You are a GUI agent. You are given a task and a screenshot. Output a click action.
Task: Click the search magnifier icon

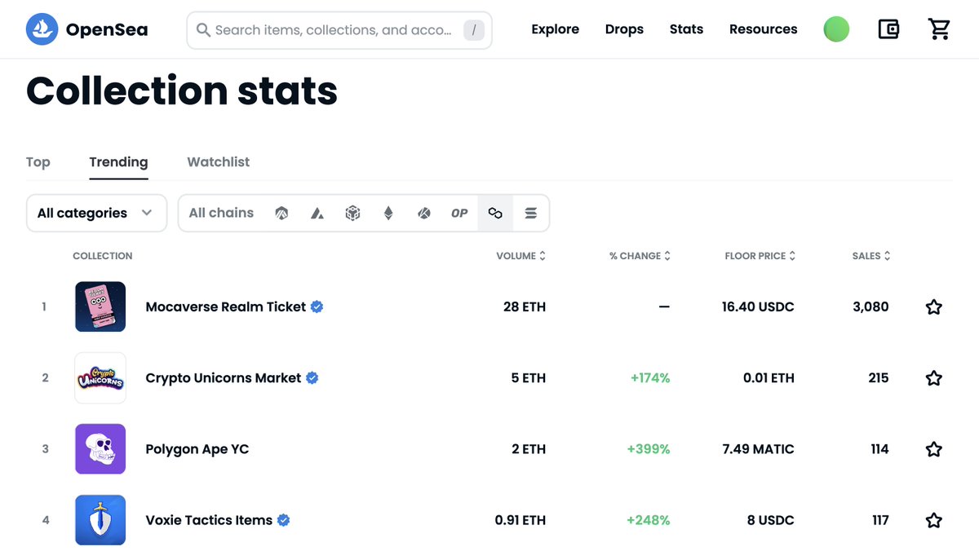204,30
